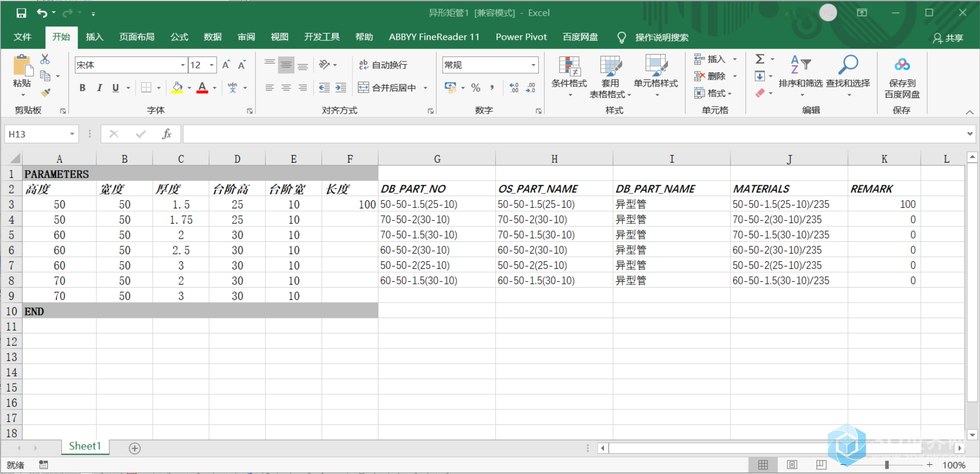Decrease indent of cell contents
Image resolution: width=980 pixels, height=474 pixels.
tap(324, 88)
